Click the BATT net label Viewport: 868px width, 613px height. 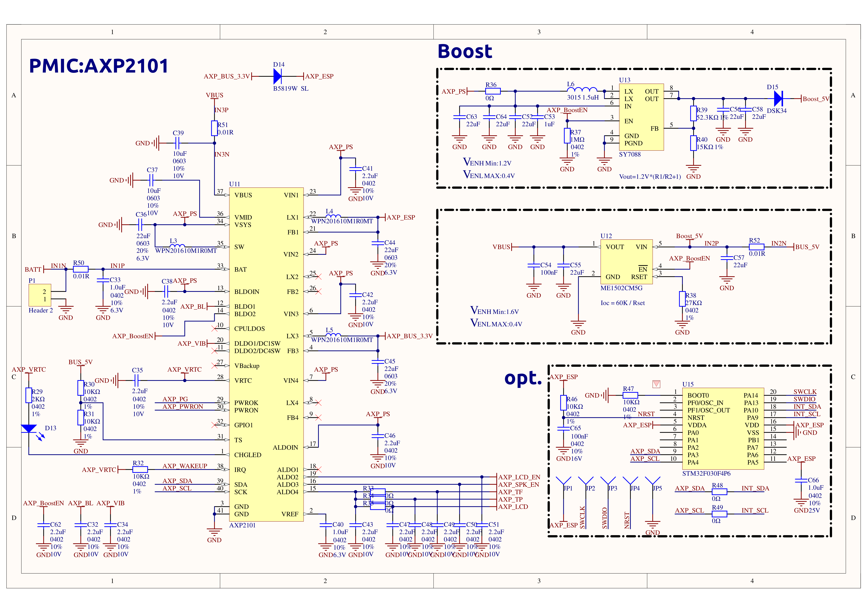coord(33,269)
